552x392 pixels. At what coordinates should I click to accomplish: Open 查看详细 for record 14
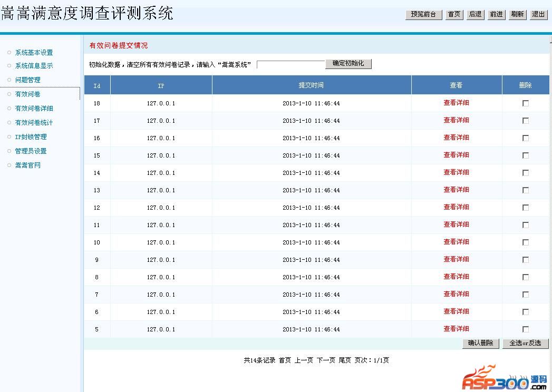tap(456, 172)
